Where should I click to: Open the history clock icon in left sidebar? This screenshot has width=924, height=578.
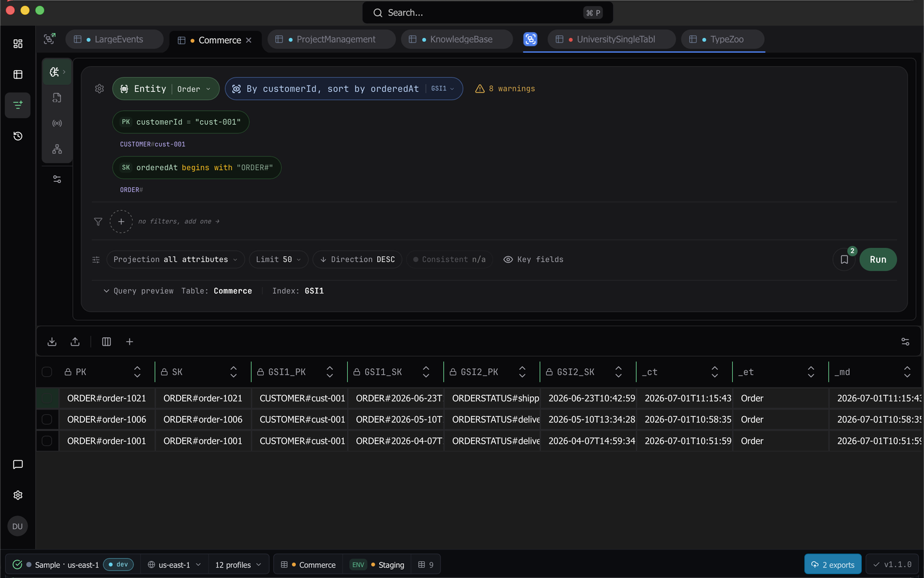[x=18, y=136]
